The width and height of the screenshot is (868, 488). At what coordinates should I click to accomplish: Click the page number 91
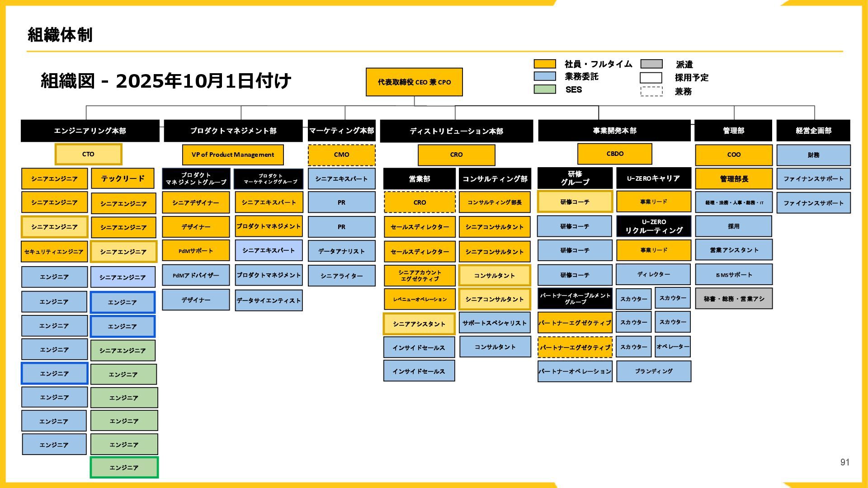[x=844, y=462]
